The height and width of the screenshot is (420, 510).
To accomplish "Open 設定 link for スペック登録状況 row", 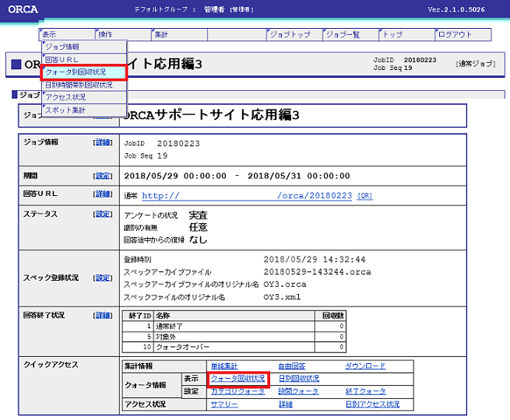I will [x=103, y=278].
